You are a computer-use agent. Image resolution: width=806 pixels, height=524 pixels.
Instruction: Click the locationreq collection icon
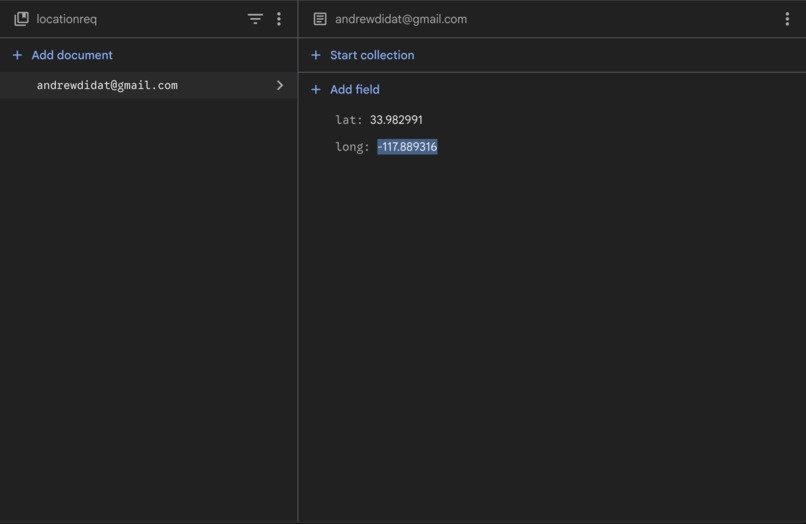coord(21,19)
